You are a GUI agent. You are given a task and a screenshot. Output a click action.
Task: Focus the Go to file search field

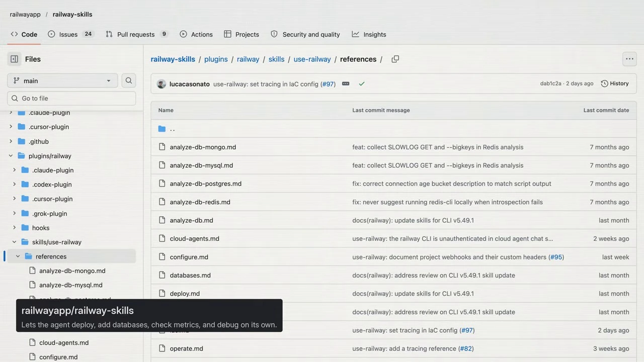click(x=71, y=98)
